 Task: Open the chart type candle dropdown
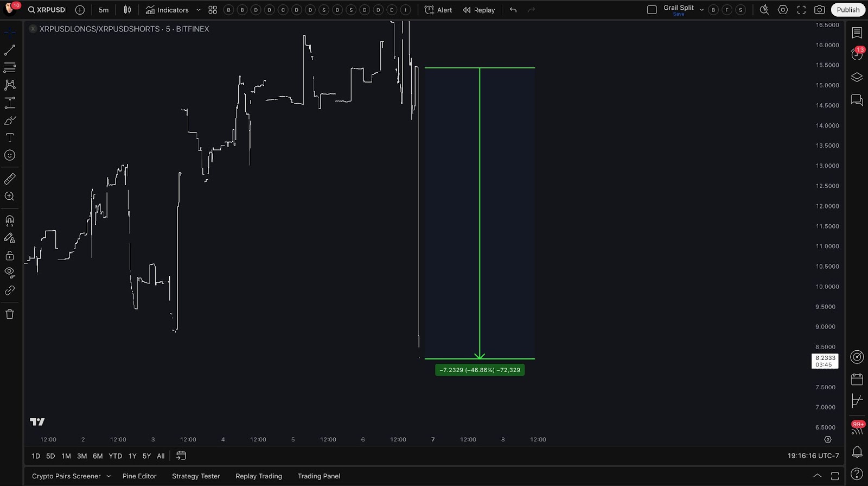(x=127, y=10)
